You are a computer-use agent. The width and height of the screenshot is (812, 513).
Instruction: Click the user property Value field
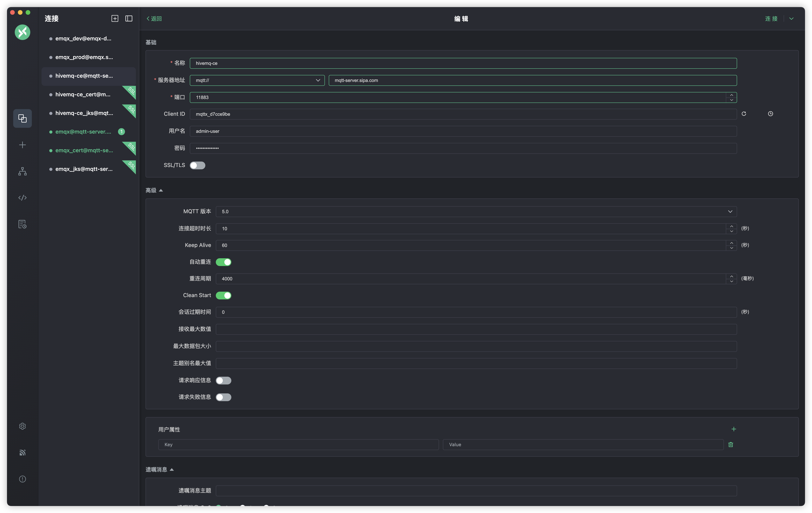[x=583, y=445]
